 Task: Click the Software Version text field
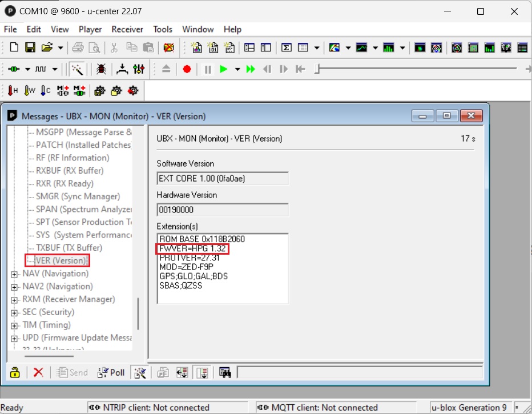tap(222, 178)
